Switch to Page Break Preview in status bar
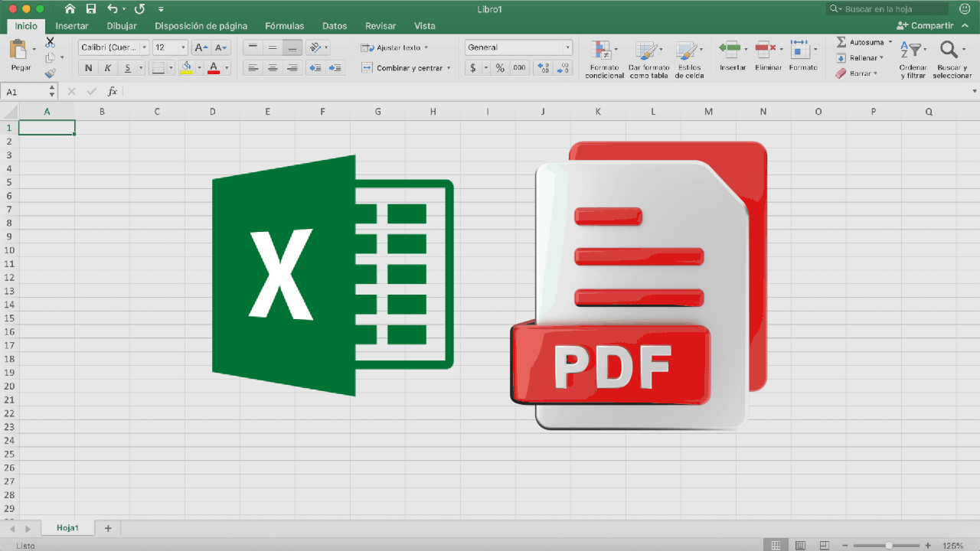The image size is (980, 551). click(825, 546)
